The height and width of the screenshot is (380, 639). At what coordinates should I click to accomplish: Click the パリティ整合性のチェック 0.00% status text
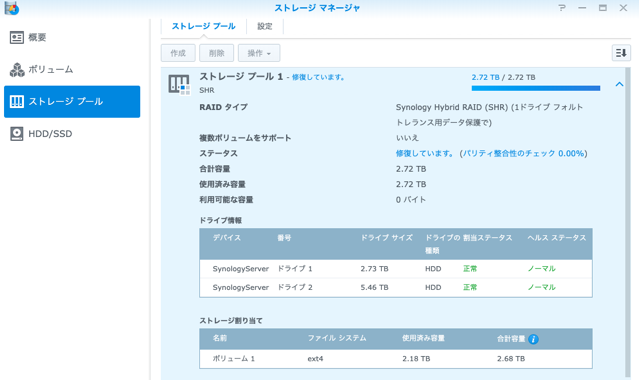[x=523, y=153]
